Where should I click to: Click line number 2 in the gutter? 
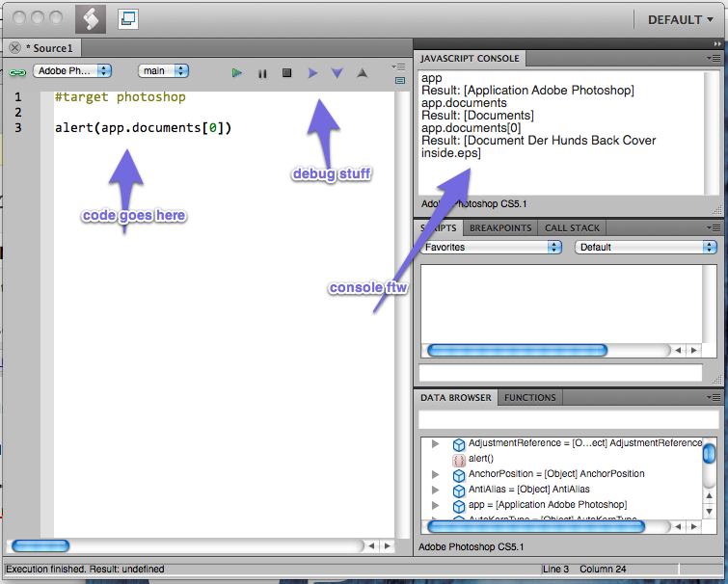pyautogui.click(x=18, y=112)
